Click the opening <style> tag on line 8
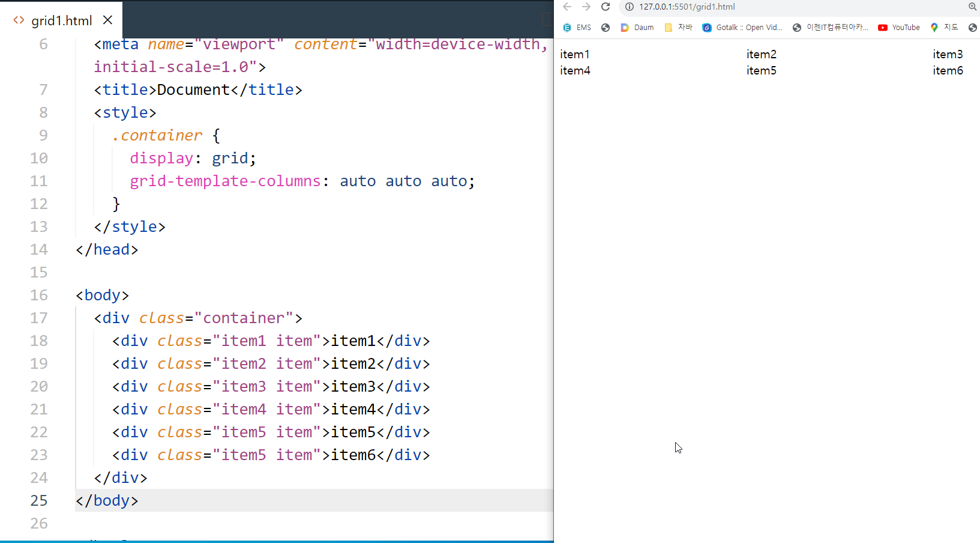 pos(125,112)
